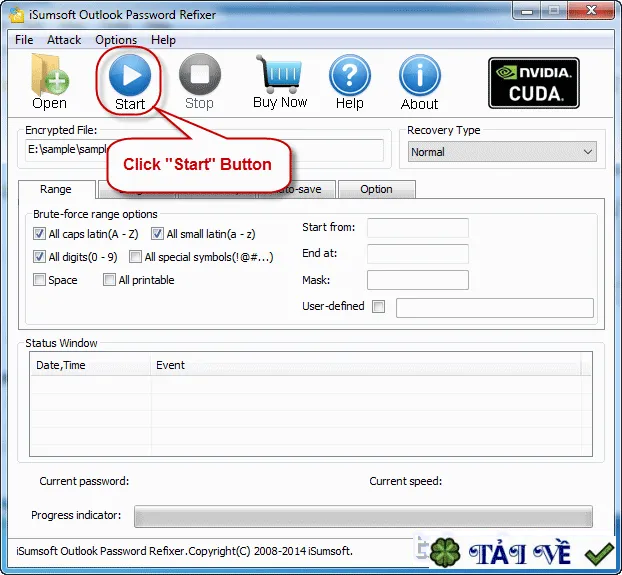Click the Event column header
This screenshot has height=575, width=622.
pyautogui.click(x=365, y=365)
